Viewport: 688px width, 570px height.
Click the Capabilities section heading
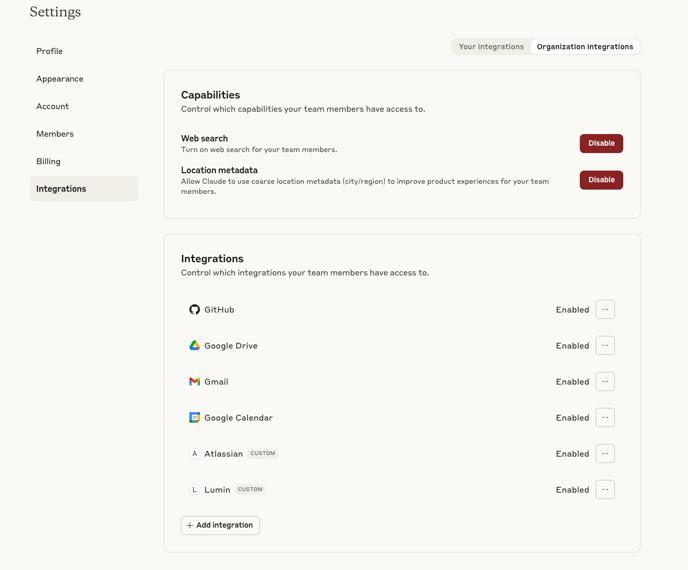(210, 95)
